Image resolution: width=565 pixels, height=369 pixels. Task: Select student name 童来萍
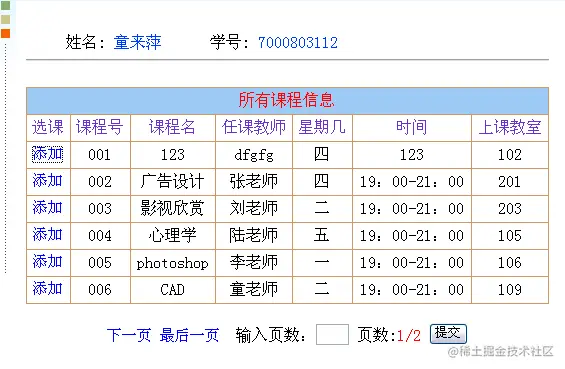[x=137, y=43]
